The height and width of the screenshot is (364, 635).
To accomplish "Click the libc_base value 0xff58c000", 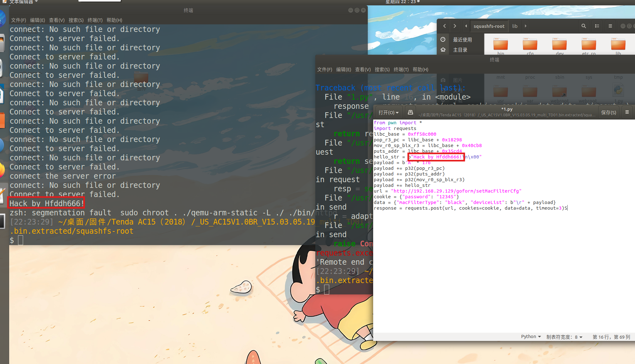I will tap(422, 134).
